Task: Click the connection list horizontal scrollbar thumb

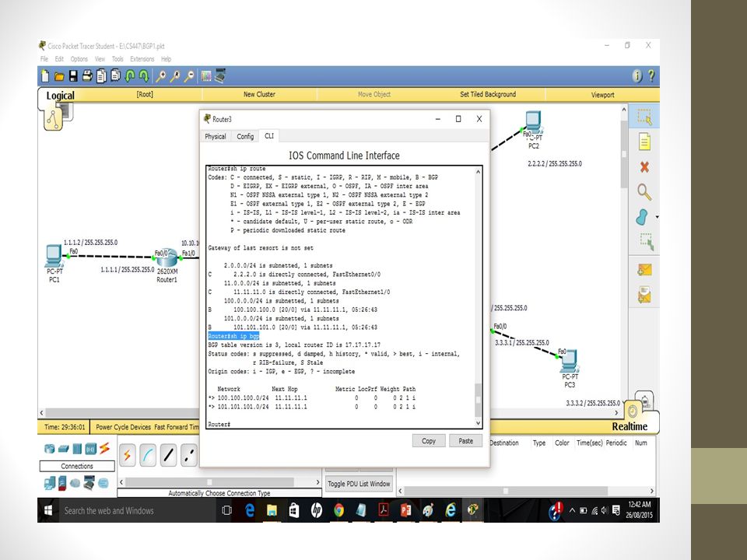Action: (x=209, y=482)
